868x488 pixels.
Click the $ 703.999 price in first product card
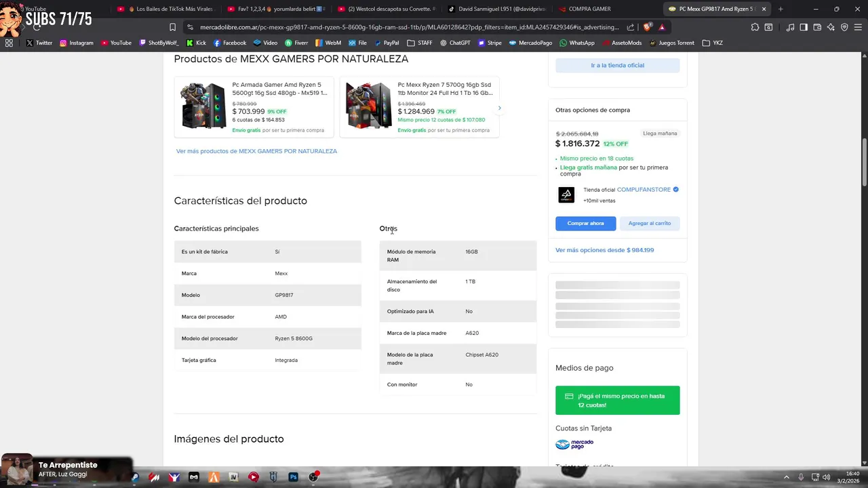(248, 111)
